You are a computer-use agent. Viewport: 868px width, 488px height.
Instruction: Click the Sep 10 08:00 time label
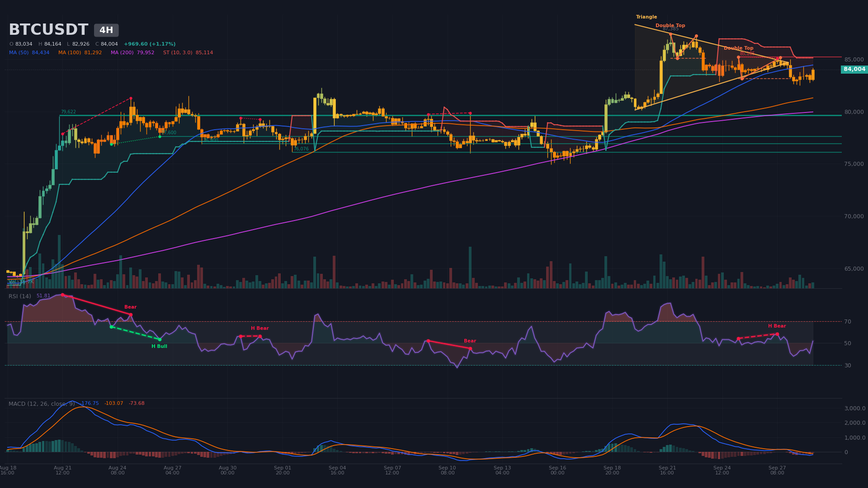447,470
